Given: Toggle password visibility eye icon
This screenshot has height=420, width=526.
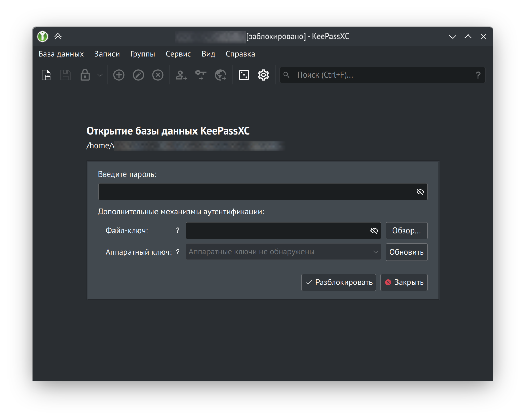Looking at the screenshot, I should click(420, 192).
